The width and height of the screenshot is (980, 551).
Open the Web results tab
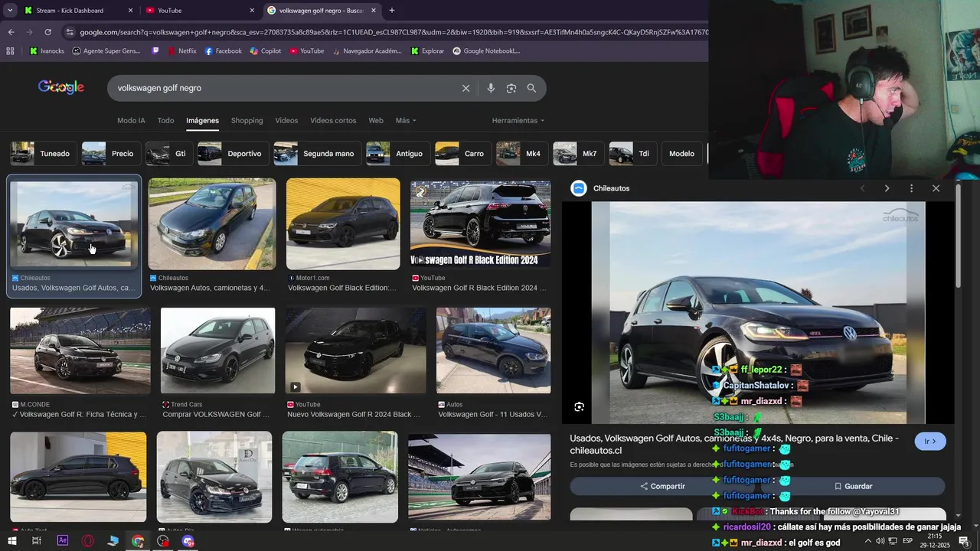pyautogui.click(x=376, y=120)
